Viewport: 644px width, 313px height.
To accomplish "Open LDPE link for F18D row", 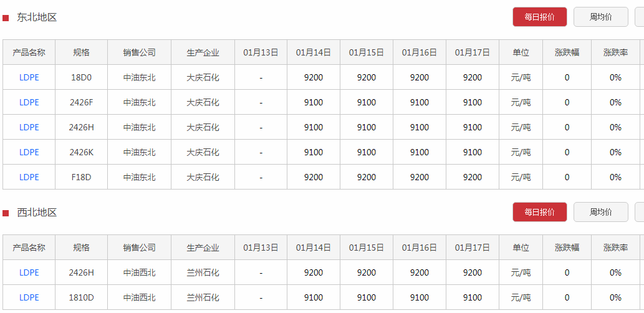I will (29, 177).
